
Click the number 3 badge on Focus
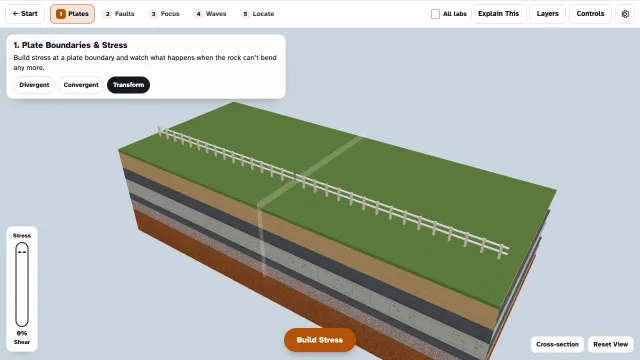pos(153,14)
